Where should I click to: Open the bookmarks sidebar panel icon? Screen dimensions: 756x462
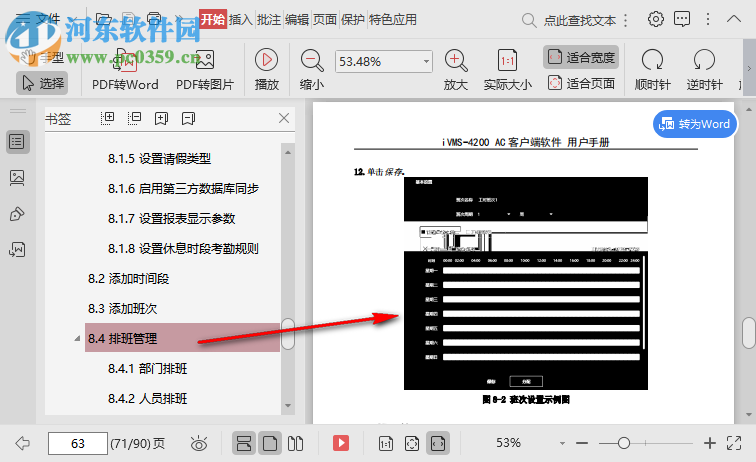17,142
